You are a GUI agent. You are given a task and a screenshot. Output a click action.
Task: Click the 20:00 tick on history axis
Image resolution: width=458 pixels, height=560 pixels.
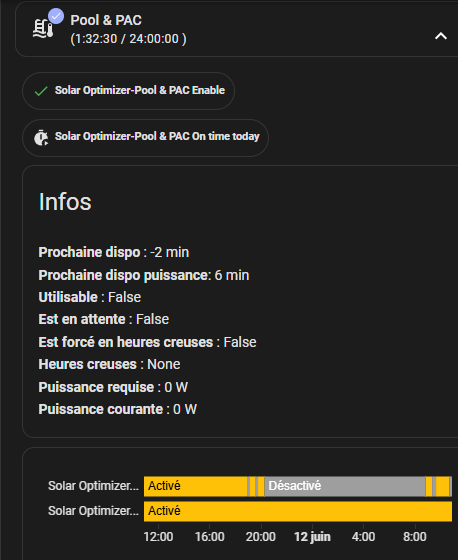point(261,536)
